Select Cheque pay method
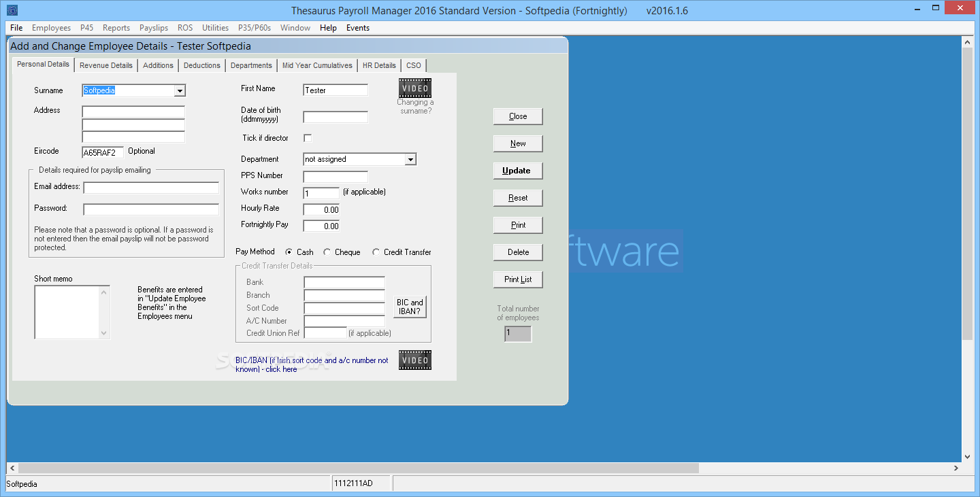This screenshot has width=980, height=497. pos(327,252)
